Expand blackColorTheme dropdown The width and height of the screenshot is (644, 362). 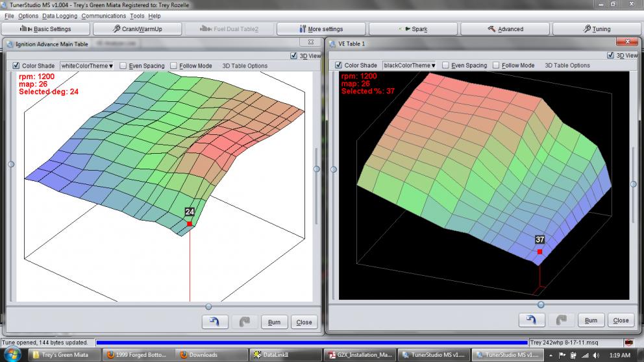click(409, 66)
